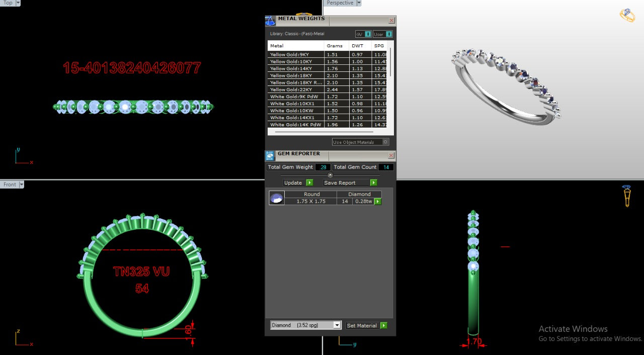
Task: Select the White Gold:14KX1 row
Action: (x=328, y=118)
